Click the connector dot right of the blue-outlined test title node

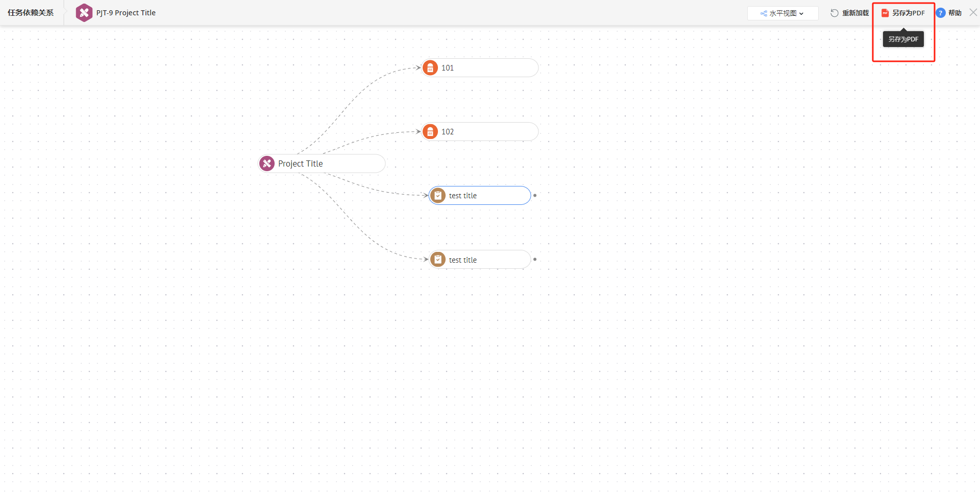pyautogui.click(x=535, y=196)
